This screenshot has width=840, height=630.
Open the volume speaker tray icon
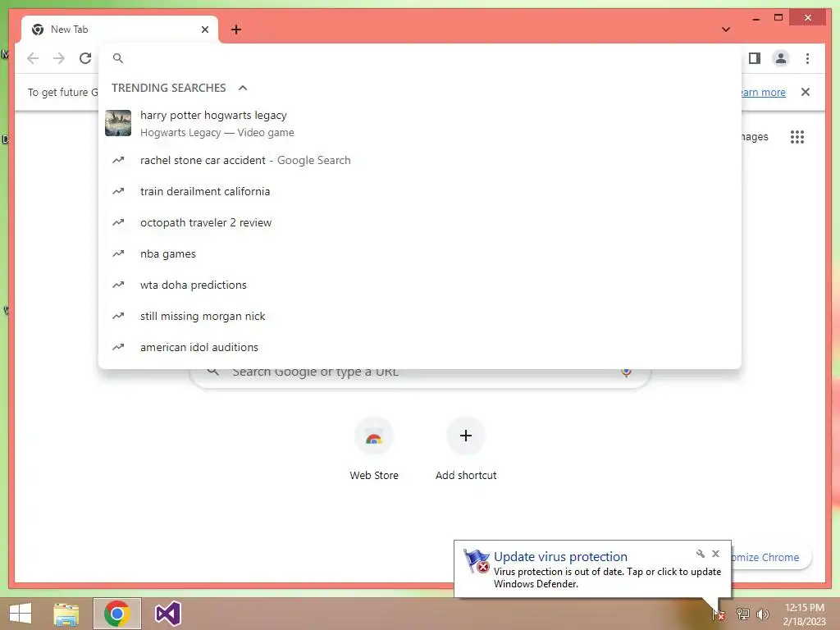763,614
